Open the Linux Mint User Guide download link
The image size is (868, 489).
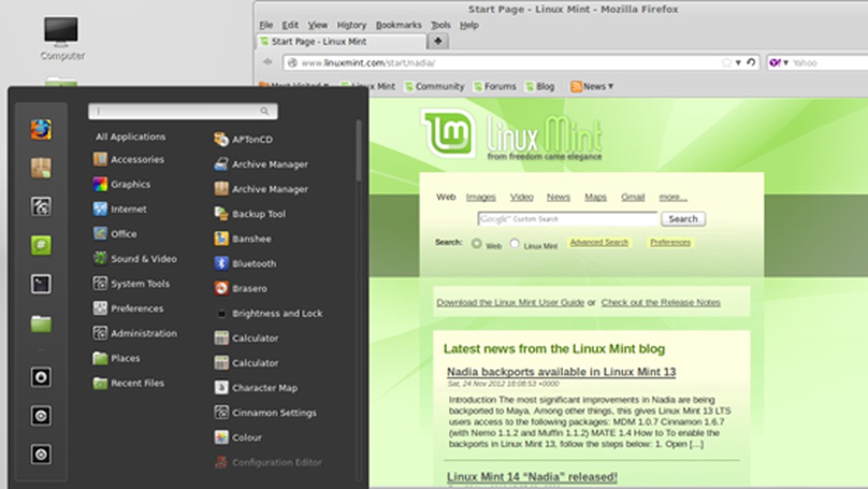[510, 302]
